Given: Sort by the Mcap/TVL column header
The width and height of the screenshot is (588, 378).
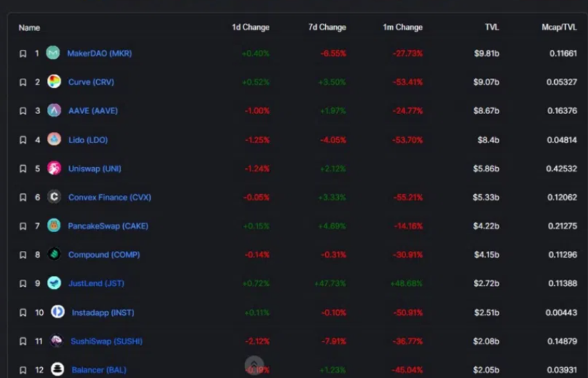Looking at the screenshot, I should [x=559, y=28].
